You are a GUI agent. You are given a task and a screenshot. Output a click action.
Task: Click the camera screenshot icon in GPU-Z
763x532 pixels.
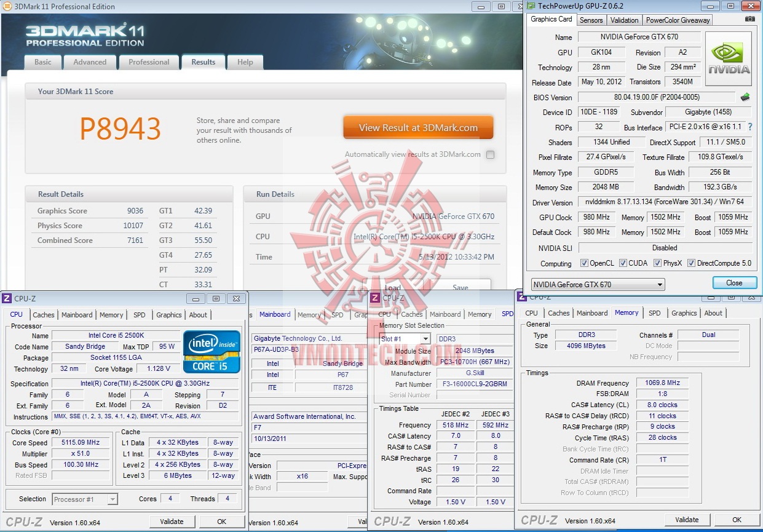tap(749, 20)
